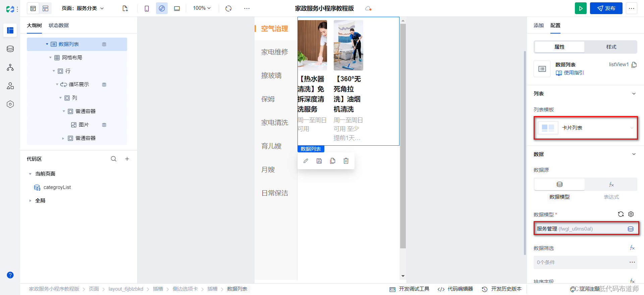Switch to the 配置 tab
The width and height of the screenshot is (644, 295).
tap(555, 26)
